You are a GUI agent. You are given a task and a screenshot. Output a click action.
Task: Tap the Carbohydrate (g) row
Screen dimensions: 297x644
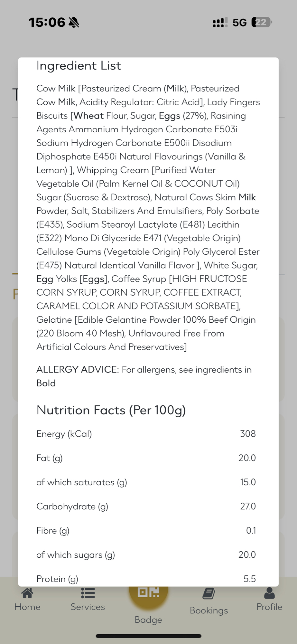point(146,506)
